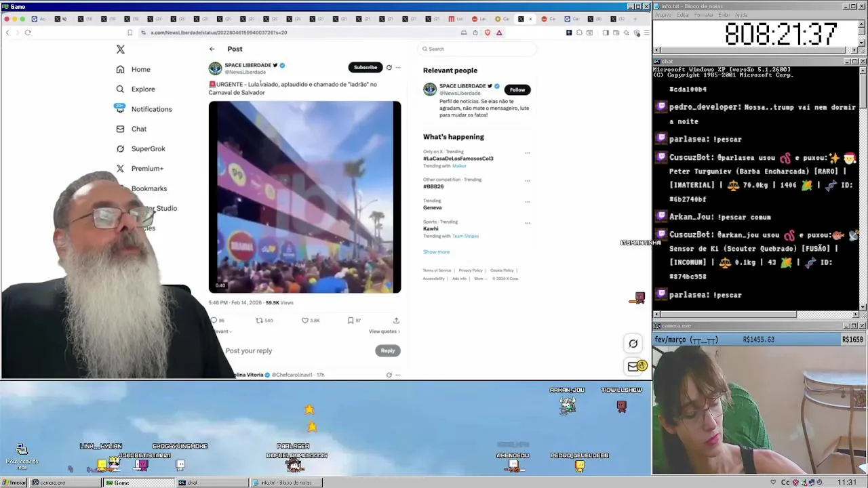
Task: Open the floating messages envelope button
Action: [x=633, y=367]
